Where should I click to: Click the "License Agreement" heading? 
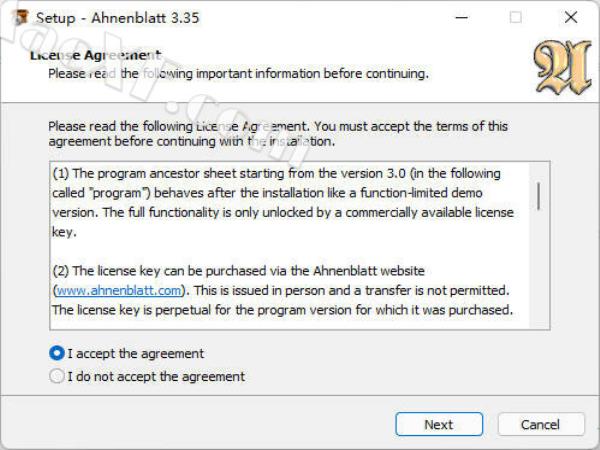[x=95, y=55]
